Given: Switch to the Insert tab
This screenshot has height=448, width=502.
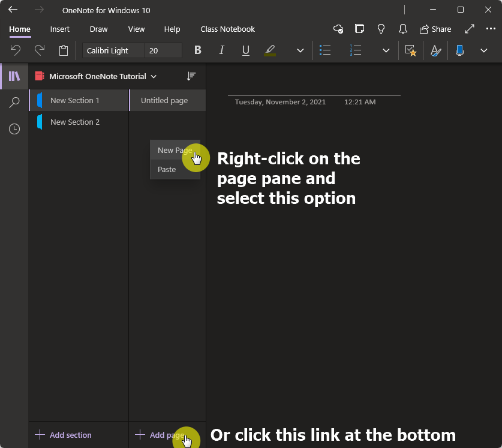Looking at the screenshot, I should (x=59, y=29).
